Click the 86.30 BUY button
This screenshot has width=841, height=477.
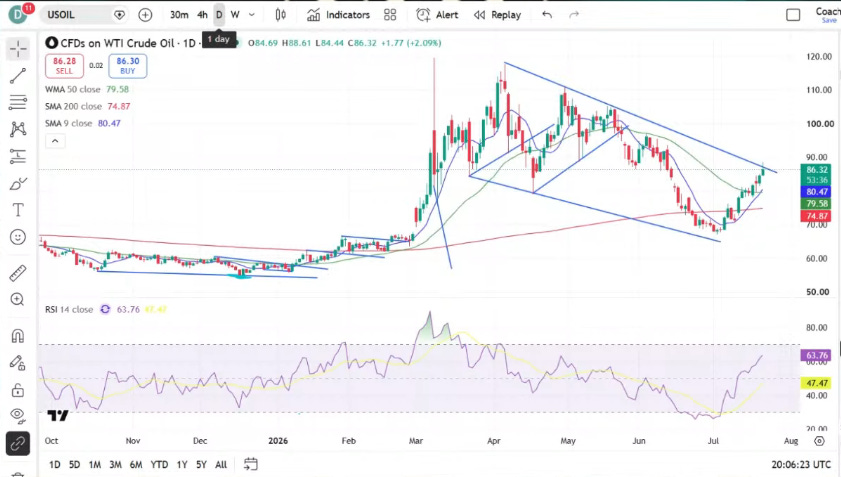[x=128, y=66]
